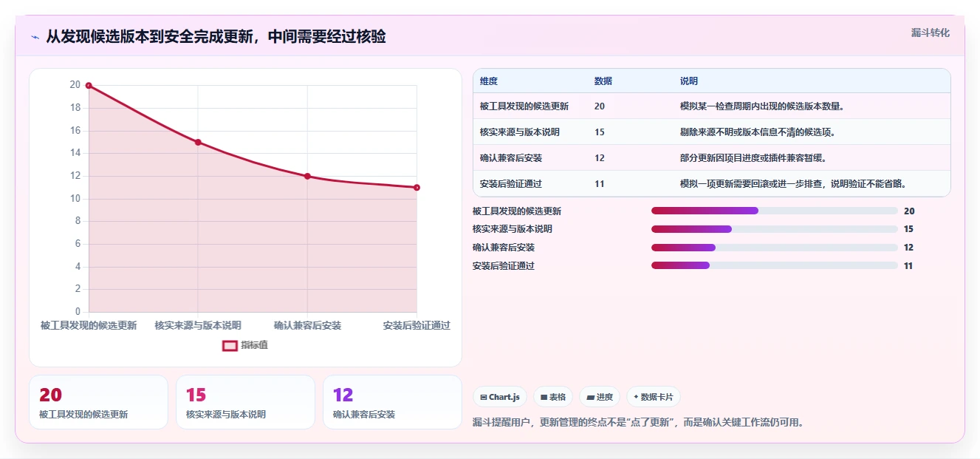
Task: Click the progress bar for 被工具发现的候选更新
Action: click(x=775, y=211)
